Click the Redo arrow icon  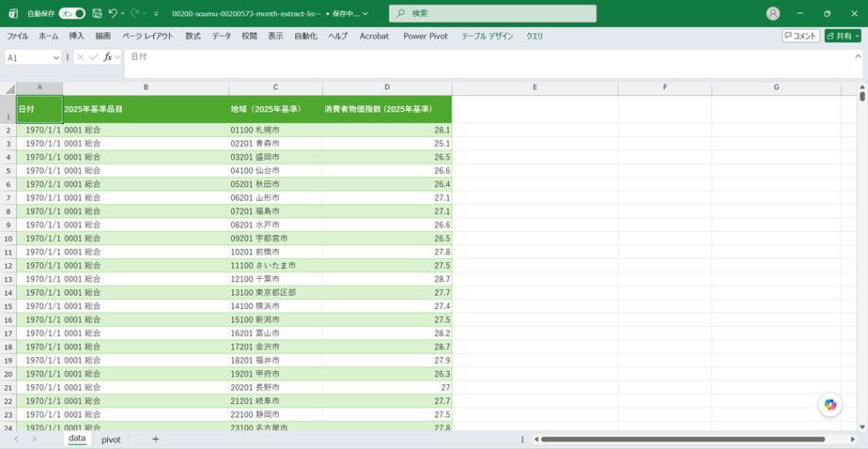point(134,13)
